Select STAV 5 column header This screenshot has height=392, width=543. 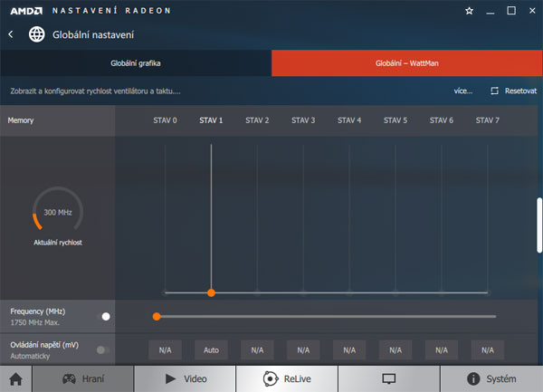395,120
